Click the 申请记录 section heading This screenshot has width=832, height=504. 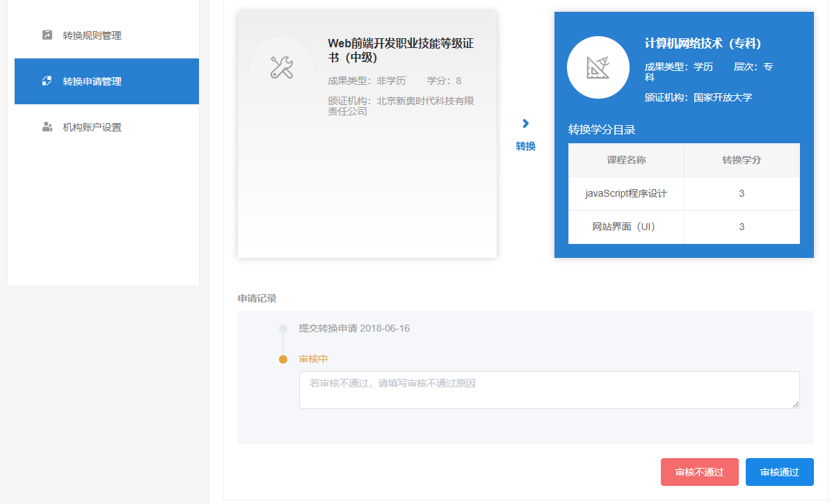257,298
